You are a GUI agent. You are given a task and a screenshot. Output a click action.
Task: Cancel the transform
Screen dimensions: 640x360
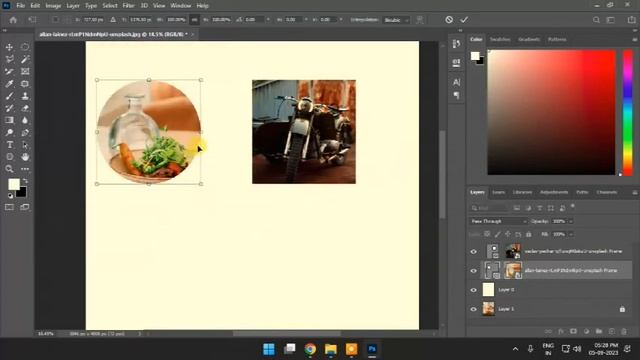449,20
